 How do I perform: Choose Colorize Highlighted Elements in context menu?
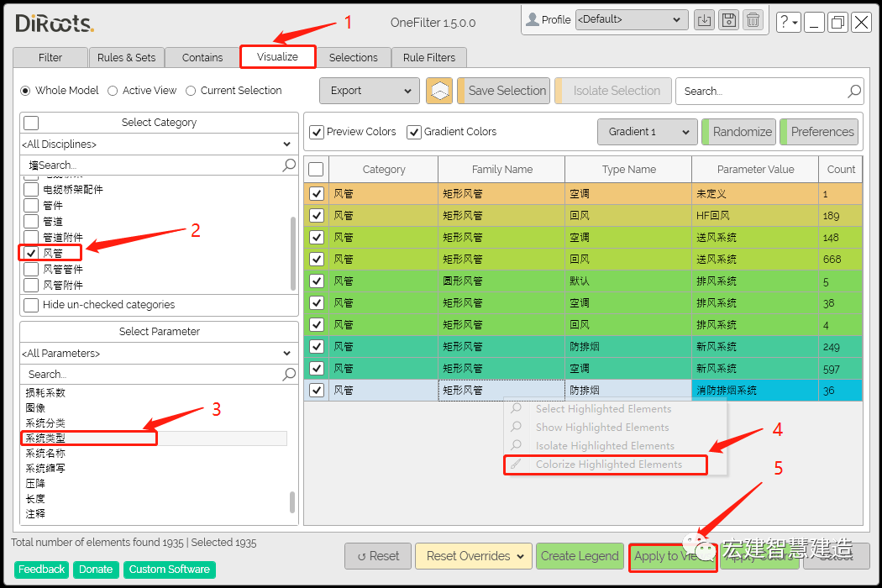click(x=608, y=465)
